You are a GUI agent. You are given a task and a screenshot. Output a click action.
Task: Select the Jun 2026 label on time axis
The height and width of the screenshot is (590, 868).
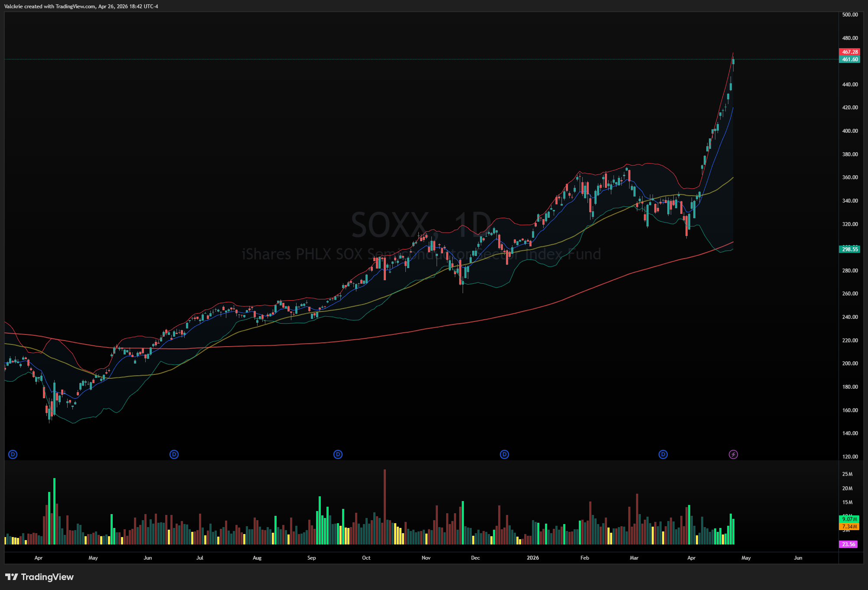tap(798, 558)
